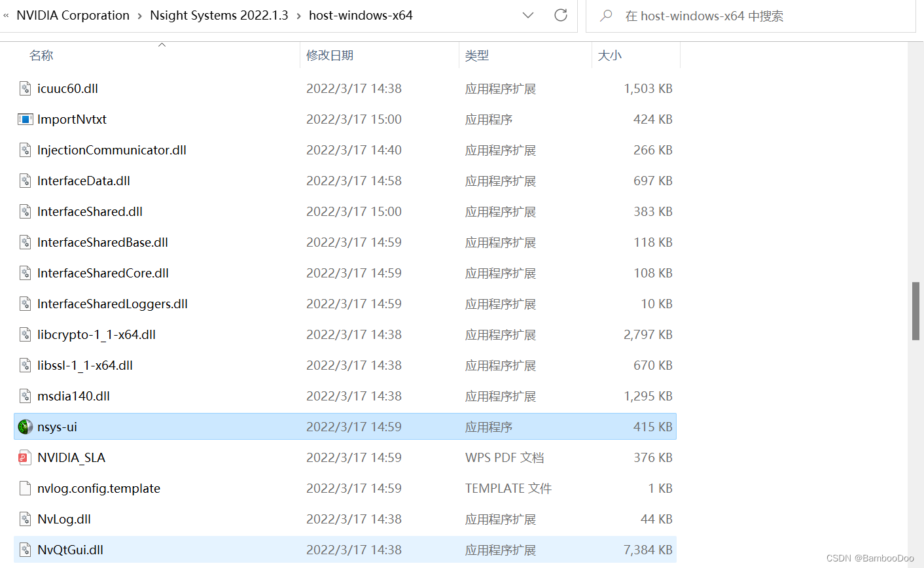Image resolution: width=924 pixels, height=568 pixels.
Task: Click the search magnifier icon
Action: coord(606,15)
